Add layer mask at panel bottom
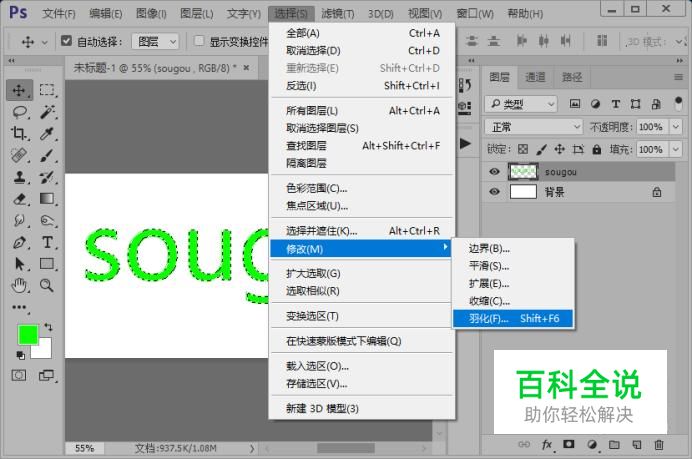The height and width of the screenshot is (459, 692). [x=569, y=444]
